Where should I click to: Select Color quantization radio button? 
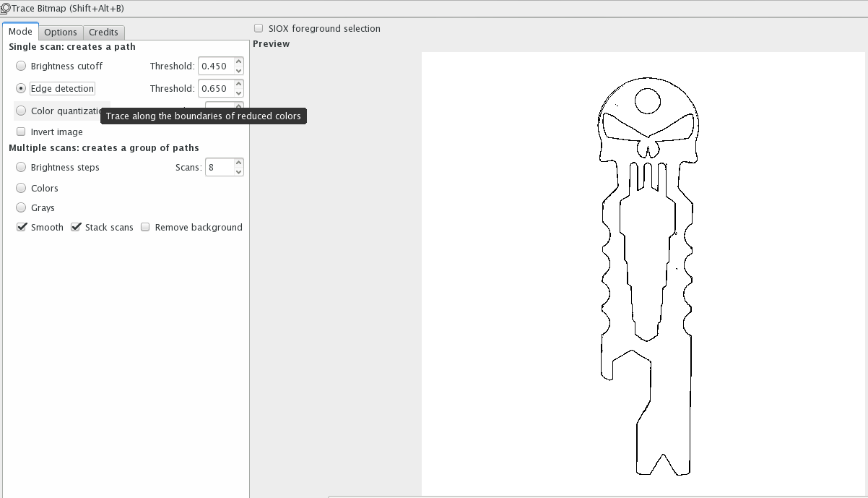(21, 111)
